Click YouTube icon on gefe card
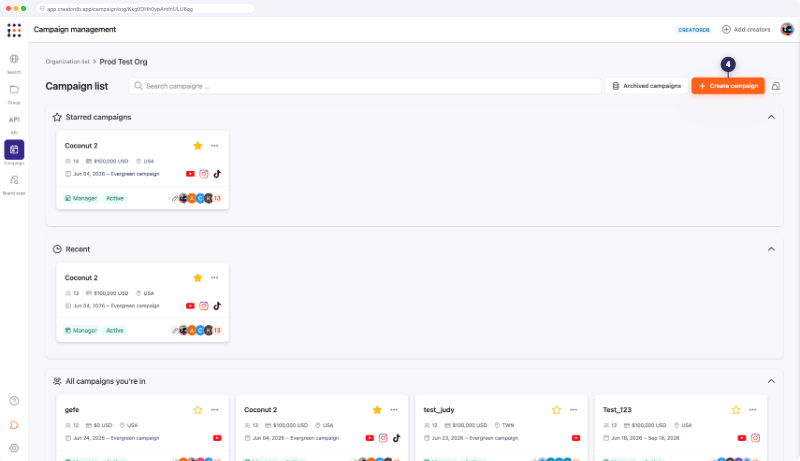800x461 pixels. (217, 438)
